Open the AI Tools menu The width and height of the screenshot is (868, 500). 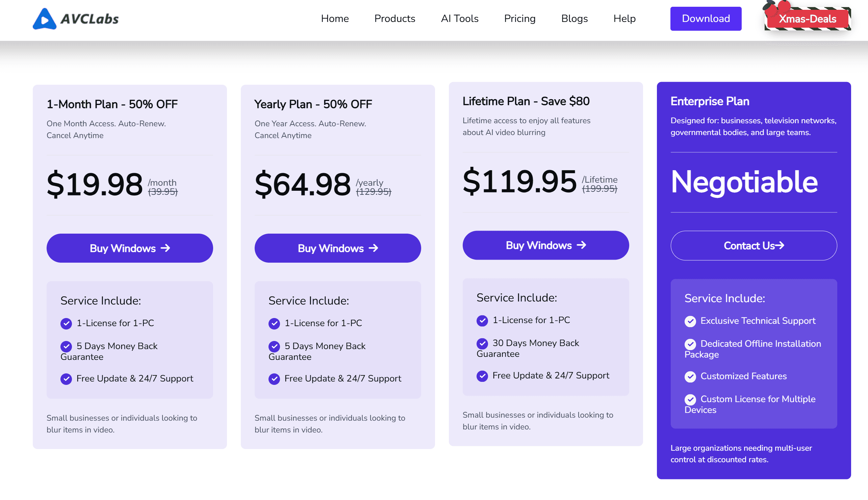tap(459, 19)
